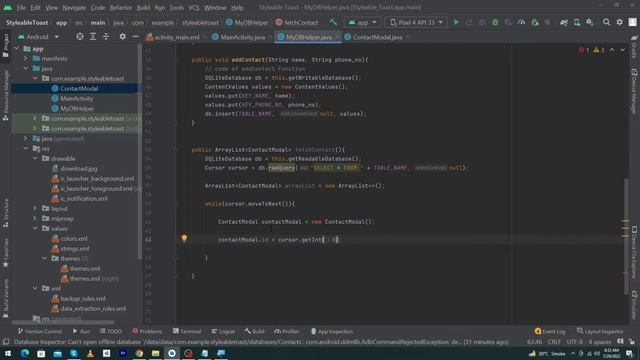Expand the mipmap folder
Image resolution: width=640 pixels, height=360 pixels.
click(x=36, y=218)
